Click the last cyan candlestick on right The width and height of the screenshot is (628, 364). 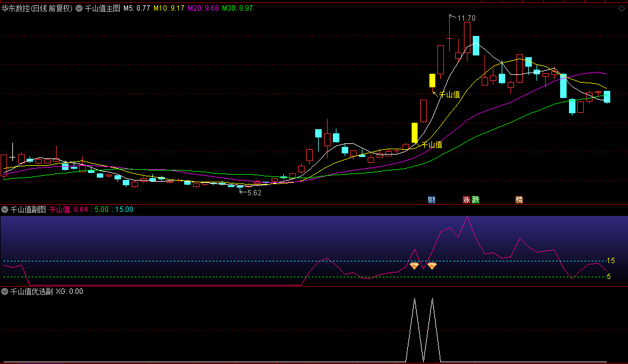click(x=607, y=97)
